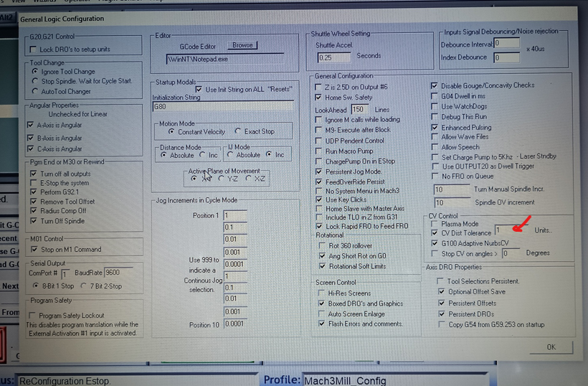Select 8-Bit 1 Stop serial option
Viewport: 588px width, 386px height.
(x=36, y=286)
